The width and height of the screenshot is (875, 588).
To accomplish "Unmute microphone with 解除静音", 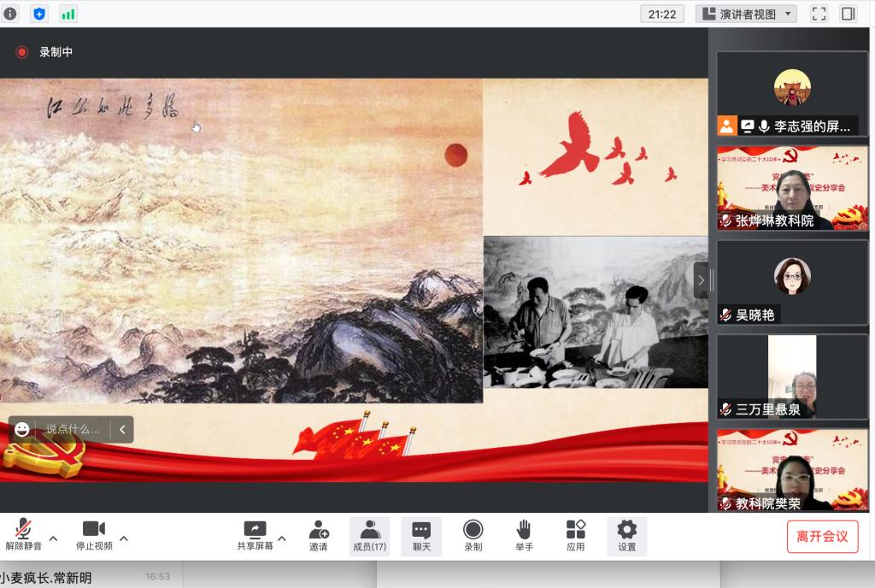I will pos(24,536).
